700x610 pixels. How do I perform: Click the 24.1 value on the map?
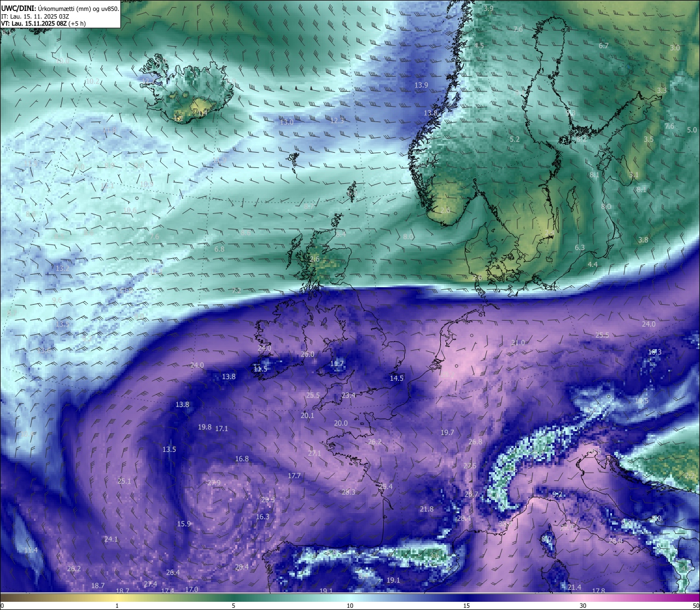111,539
